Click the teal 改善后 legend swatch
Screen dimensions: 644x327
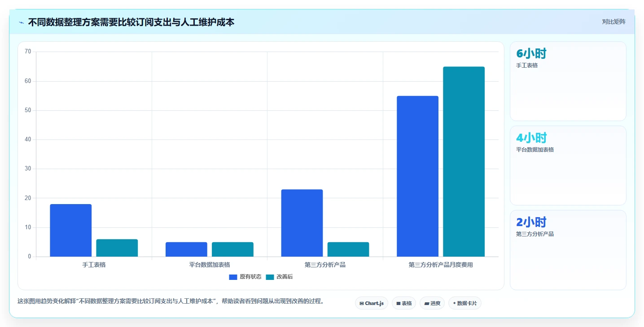pyautogui.click(x=270, y=277)
